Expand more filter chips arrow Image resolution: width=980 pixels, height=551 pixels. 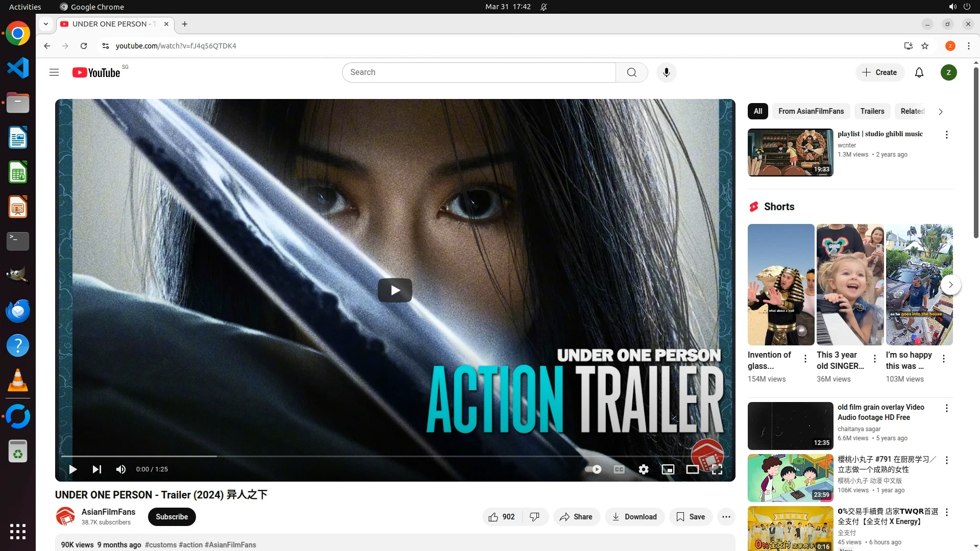(x=940, y=112)
